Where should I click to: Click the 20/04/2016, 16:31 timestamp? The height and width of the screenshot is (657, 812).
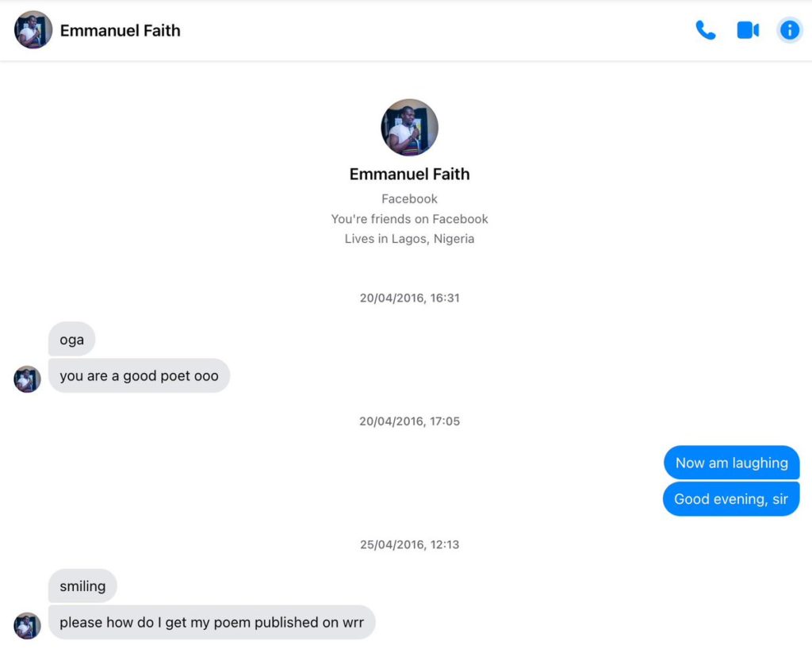(x=409, y=298)
